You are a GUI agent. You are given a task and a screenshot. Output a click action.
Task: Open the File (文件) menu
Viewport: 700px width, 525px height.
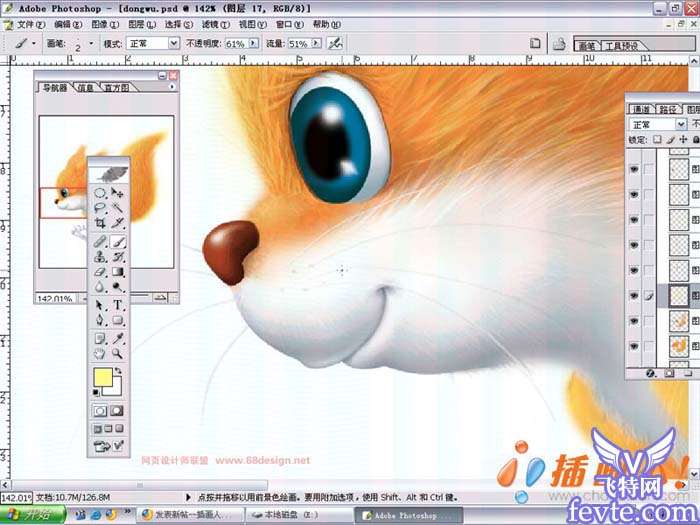pos(31,24)
